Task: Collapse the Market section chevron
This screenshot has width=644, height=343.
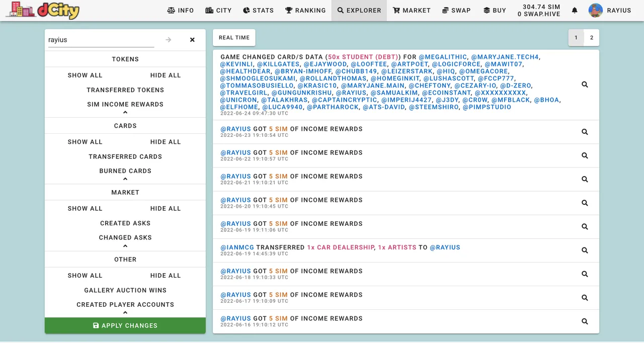Action: pos(125,246)
